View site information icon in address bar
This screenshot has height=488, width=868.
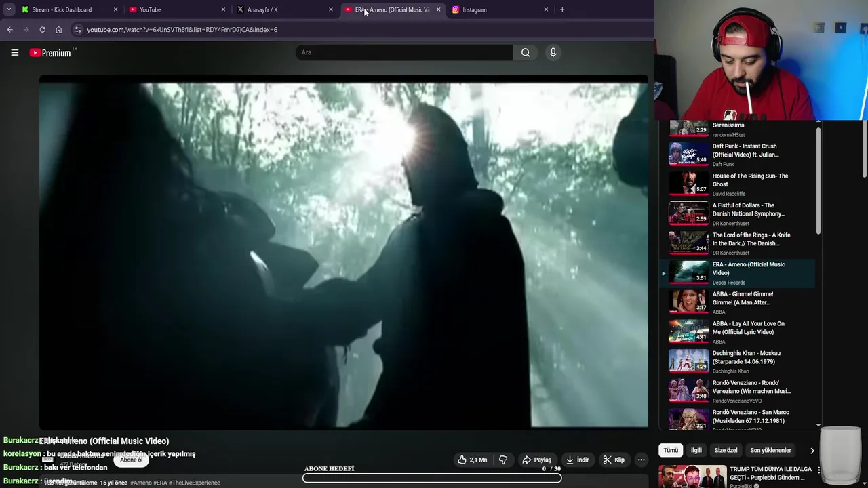[x=78, y=29]
